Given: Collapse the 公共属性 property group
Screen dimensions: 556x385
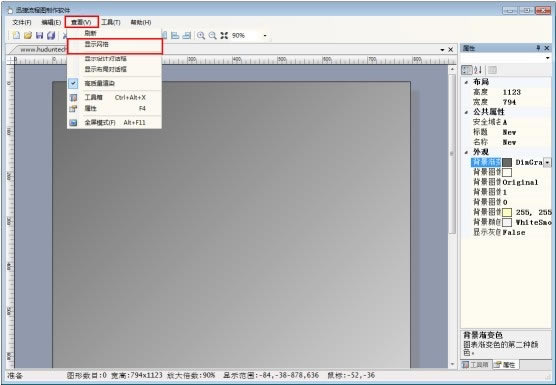Looking at the screenshot, I should 466,112.
